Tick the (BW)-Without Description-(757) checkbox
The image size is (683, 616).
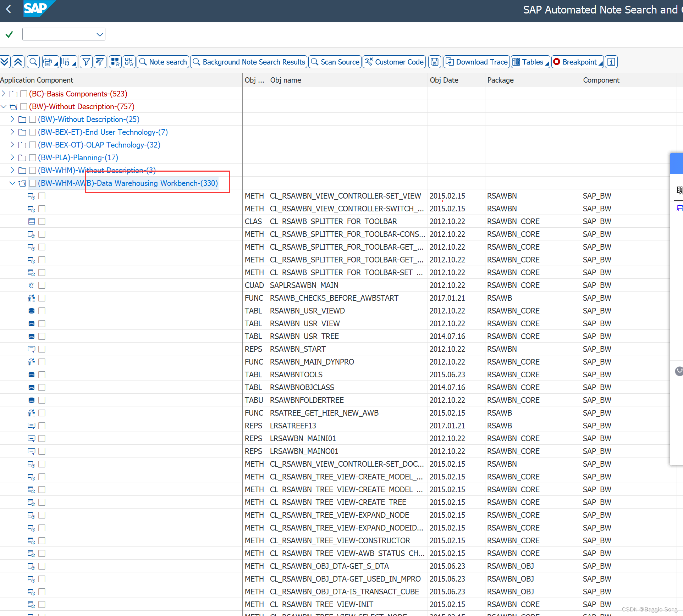click(24, 106)
